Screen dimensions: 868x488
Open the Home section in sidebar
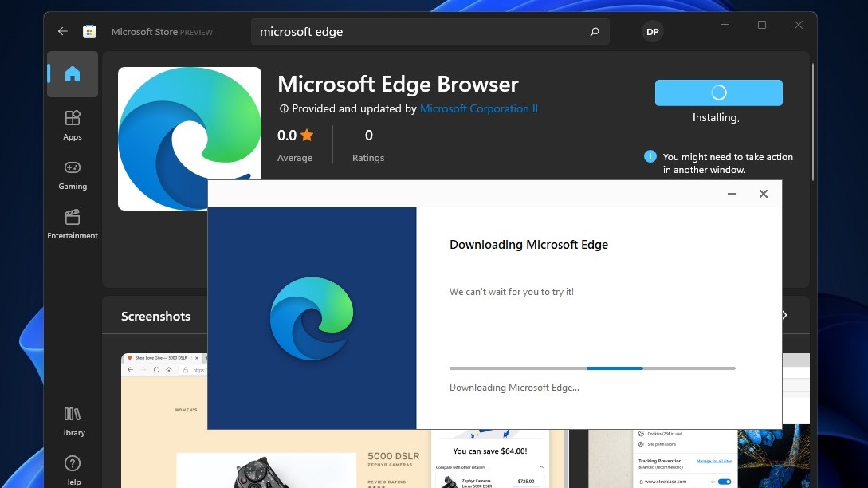pos(73,74)
